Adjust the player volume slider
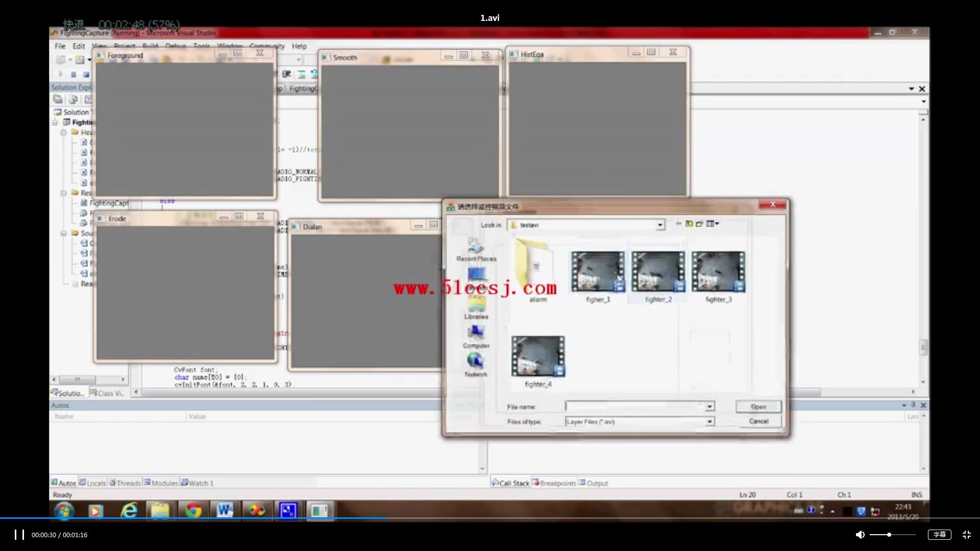980x551 pixels. point(892,535)
